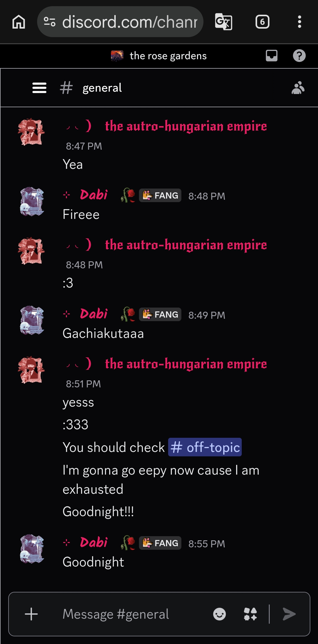Follow the #off-topic channel link
This screenshot has width=318, height=644.
click(x=205, y=447)
